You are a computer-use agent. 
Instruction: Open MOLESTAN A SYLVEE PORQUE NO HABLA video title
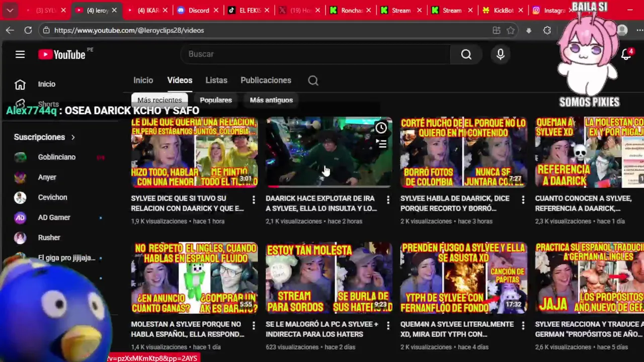pyautogui.click(x=188, y=329)
